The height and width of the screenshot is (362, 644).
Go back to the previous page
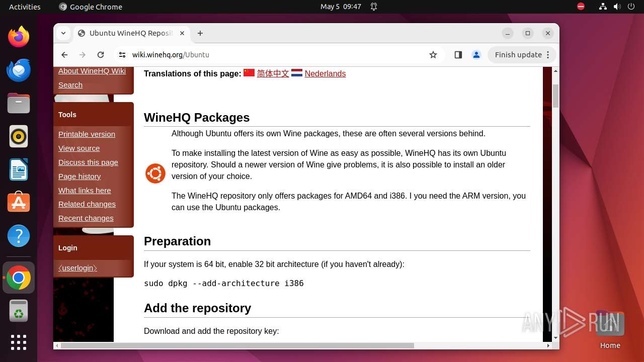64,55
